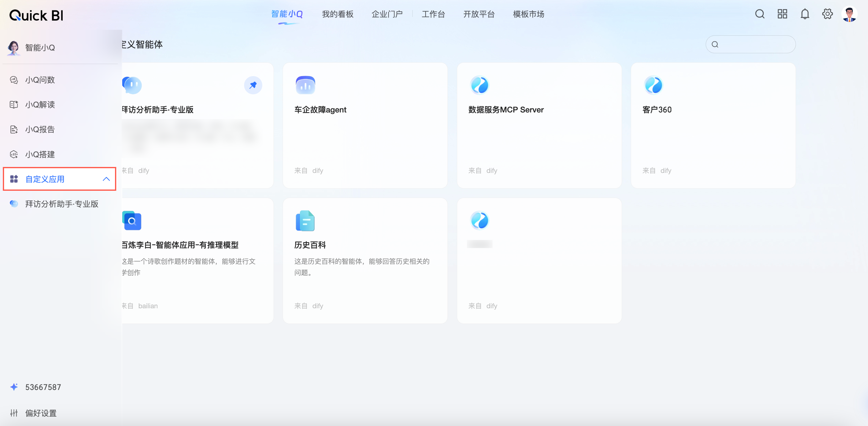Click the 拜访分析助手 sidebar bubble icon
This screenshot has width=868, height=426.
tap(14, 204)
